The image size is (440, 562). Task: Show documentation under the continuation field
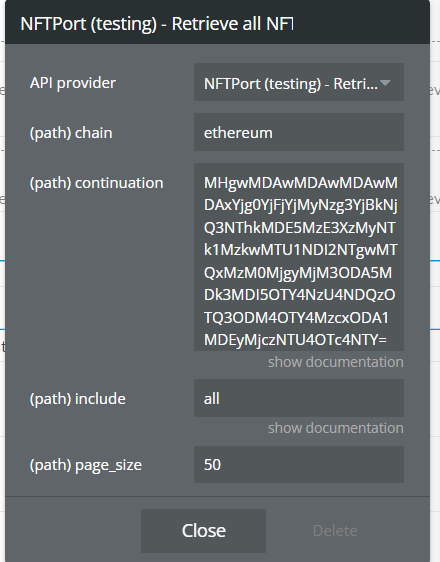click(x=336, y=362)
